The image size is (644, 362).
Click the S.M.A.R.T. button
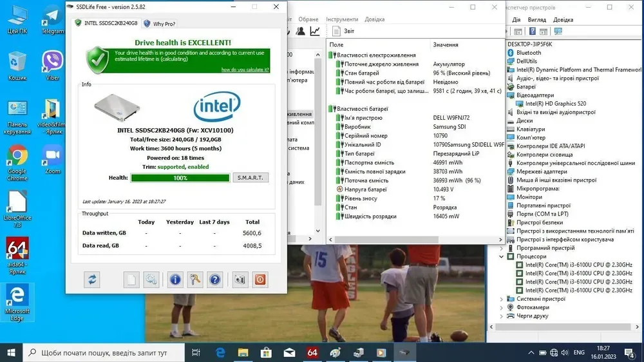pos(251,178)
